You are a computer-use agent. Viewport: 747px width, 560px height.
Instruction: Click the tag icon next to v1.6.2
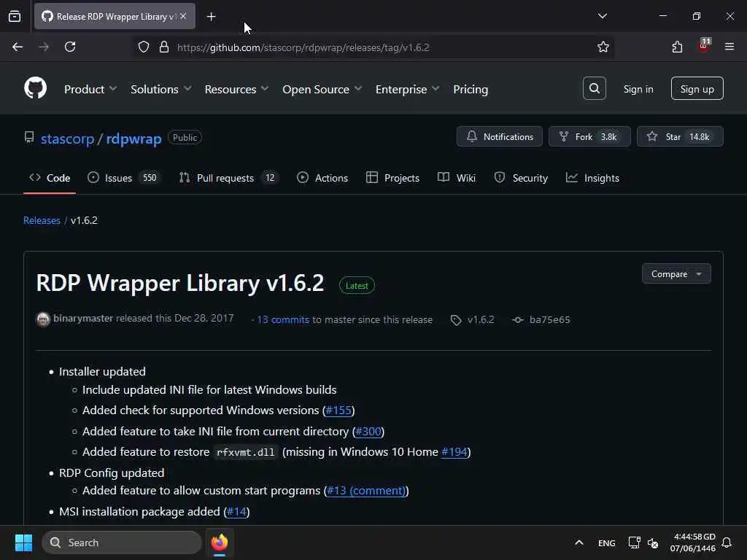(x=456, y=320)
